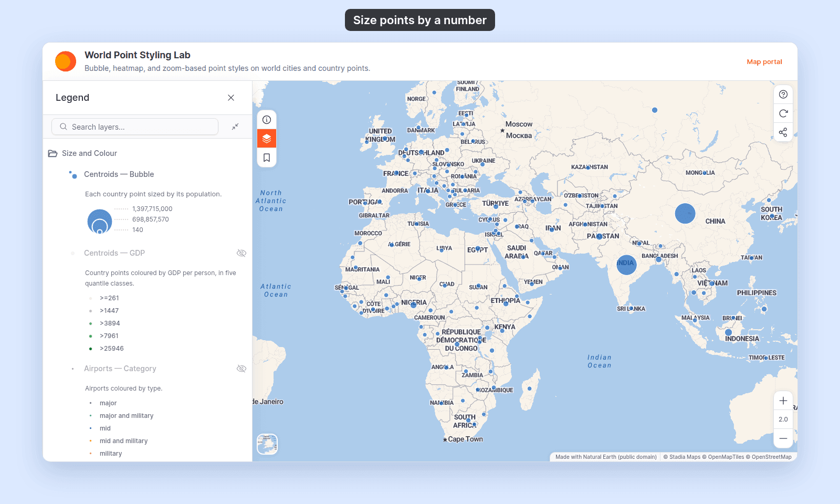Click the 'Airports coloured by type.' description

(124, 388)
